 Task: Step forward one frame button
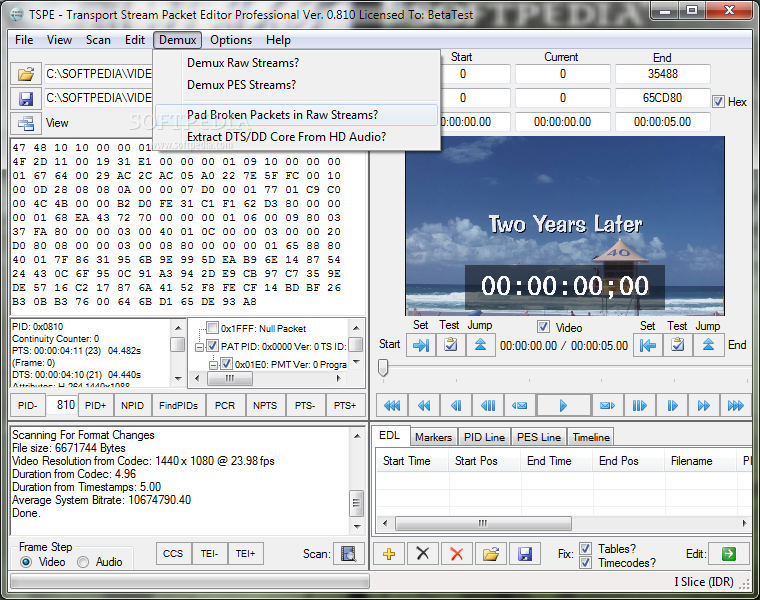[672, 406]
